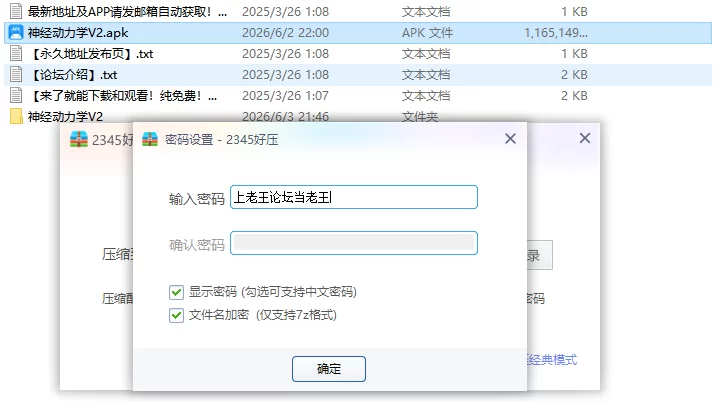Image resolution: width=727 pixels, height=413 pixels.
Task: Select file name 【论坛介绍】.txt
Action: click(73, 75)
